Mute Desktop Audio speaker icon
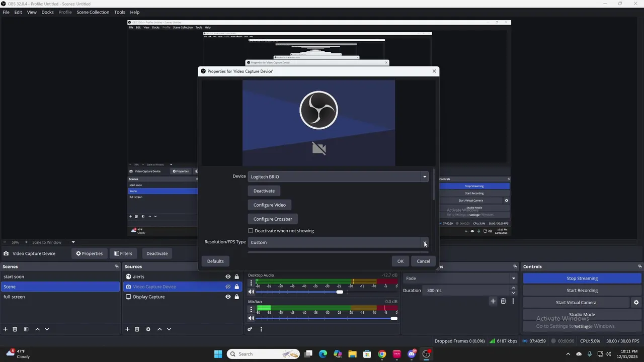644x362 pixels. point(251,292)
